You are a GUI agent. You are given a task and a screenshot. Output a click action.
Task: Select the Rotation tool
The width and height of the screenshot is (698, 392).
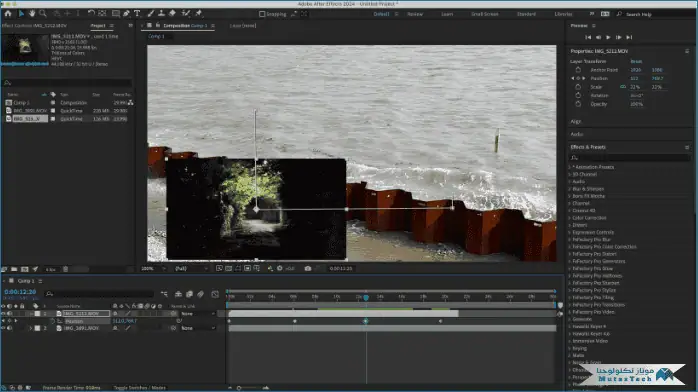click(x=91, y=14)
